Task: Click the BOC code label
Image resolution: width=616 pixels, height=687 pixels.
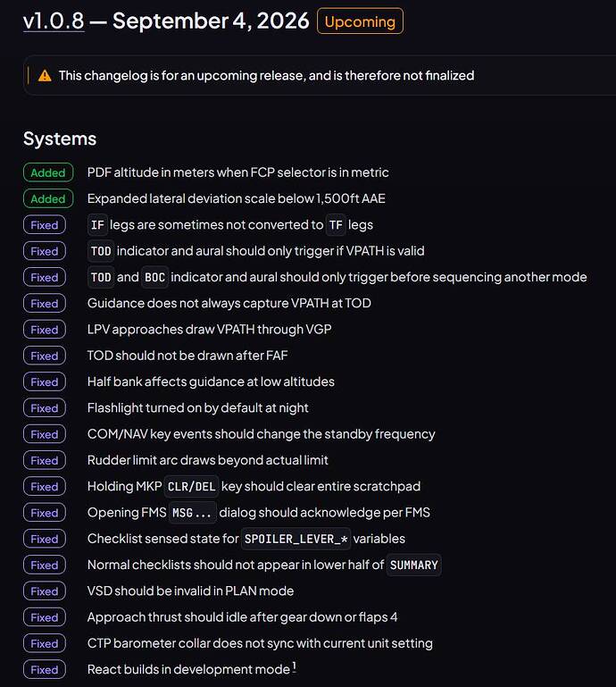Action: pos(154,277)
